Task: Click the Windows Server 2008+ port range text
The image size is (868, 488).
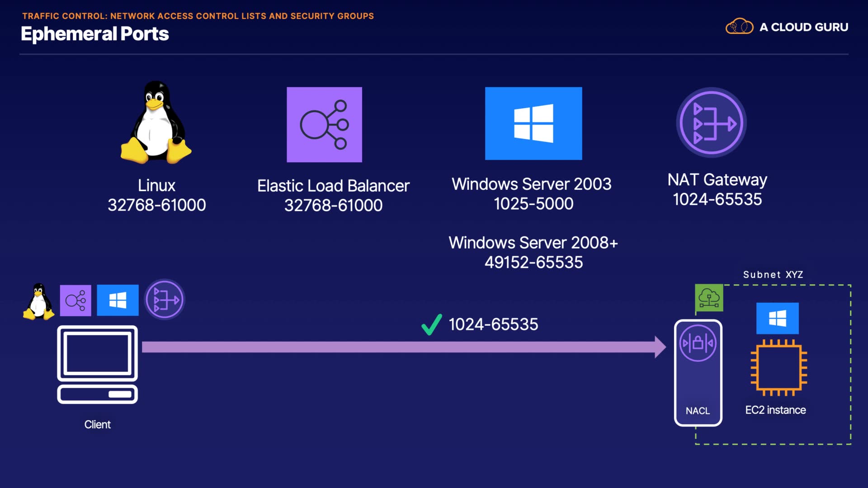Action: [533, 263]
